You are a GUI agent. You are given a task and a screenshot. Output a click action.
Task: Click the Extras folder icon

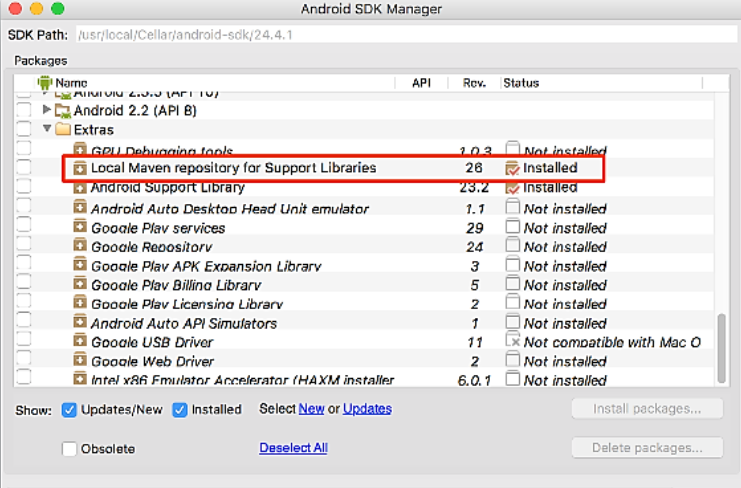click(x=64, y=130)
